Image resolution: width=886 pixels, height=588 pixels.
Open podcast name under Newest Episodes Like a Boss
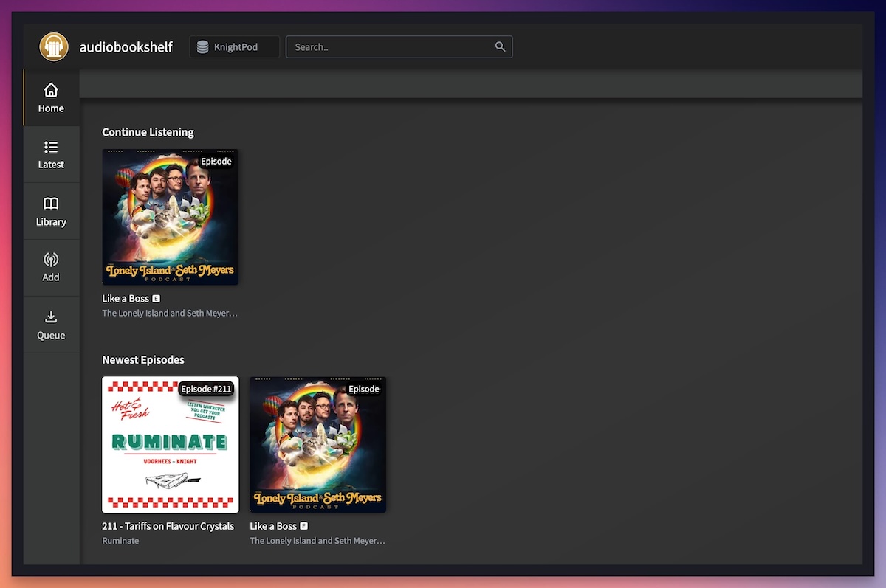coord(317,541)
